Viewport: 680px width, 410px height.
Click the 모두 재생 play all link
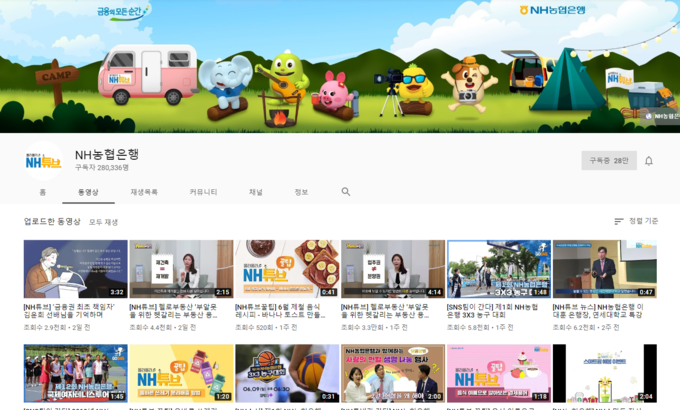(x=103, y=222)
